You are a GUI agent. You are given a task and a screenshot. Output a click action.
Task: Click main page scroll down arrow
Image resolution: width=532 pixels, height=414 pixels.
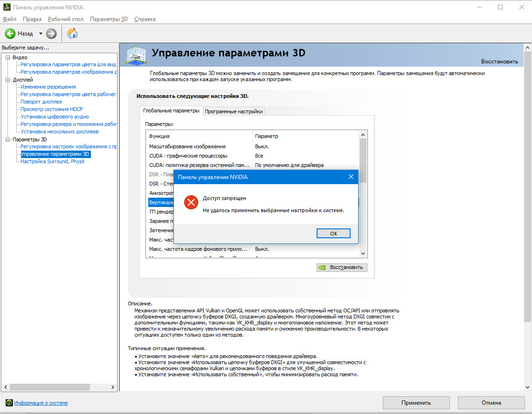point(527,387)
